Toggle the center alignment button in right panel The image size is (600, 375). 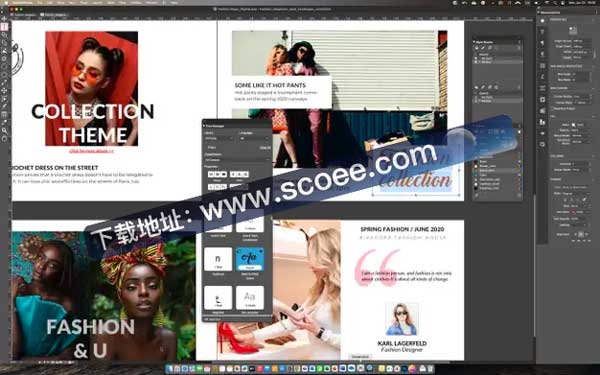[x=580, y=234]
